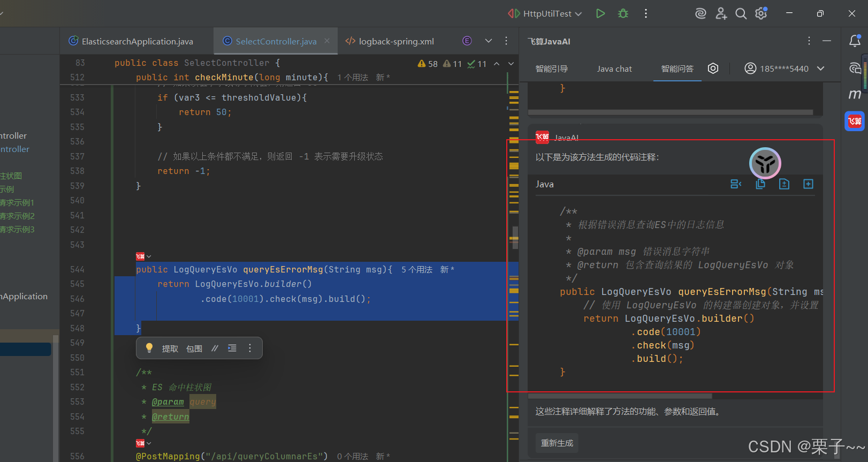This screenshot has height=462, width=868.
Task: Click 包围 in the floating toolbar
Action: point(194,349)
